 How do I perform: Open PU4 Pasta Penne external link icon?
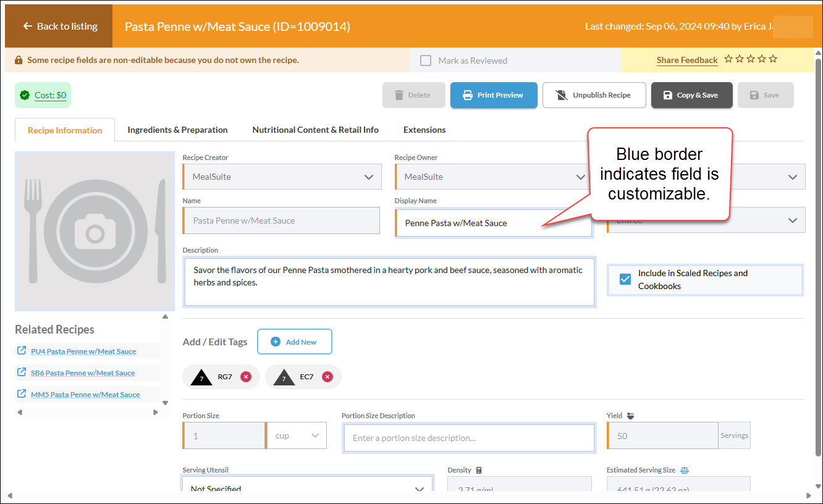(22, 351)
